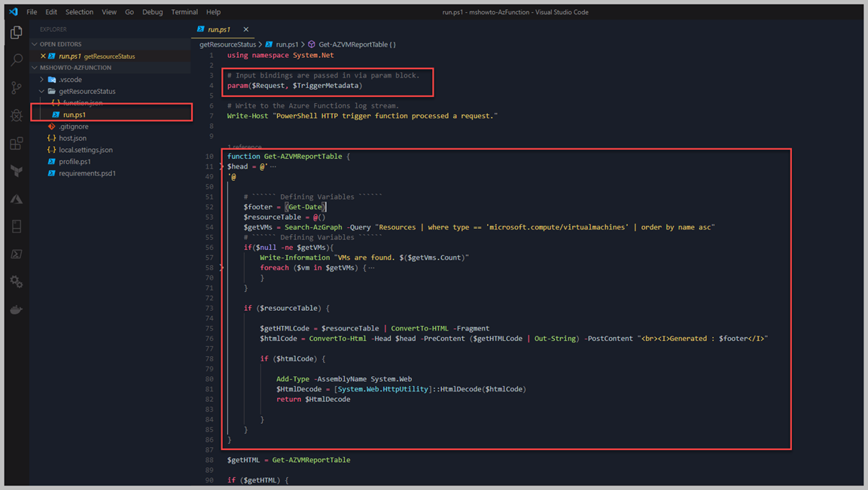
Task: Click the '1 reference' code lens
Action: pyautogui.click(x=244, y=147)
